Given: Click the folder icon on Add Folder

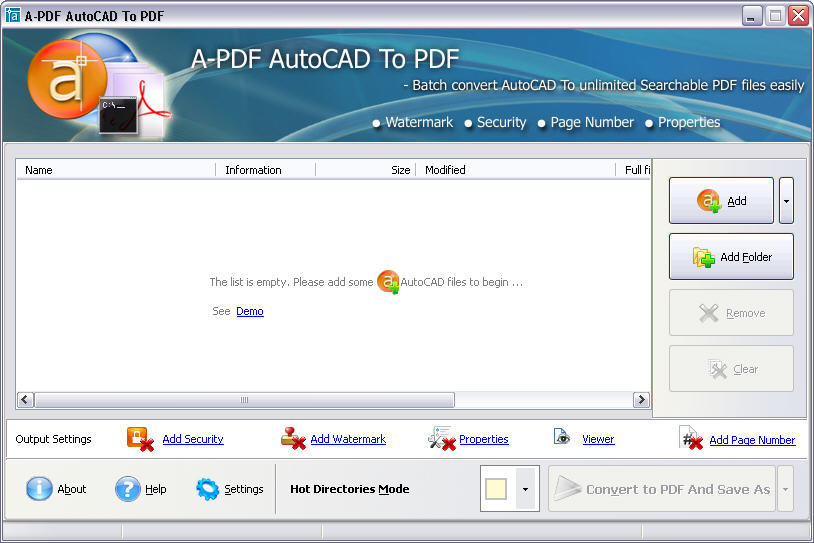Looking at the screenshot, I should [704, 256].
